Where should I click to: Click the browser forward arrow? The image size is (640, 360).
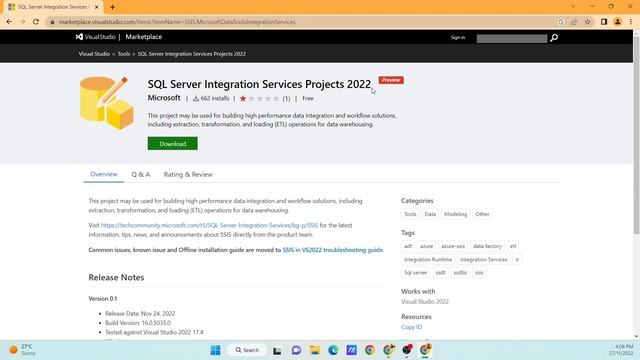(22, 22)
